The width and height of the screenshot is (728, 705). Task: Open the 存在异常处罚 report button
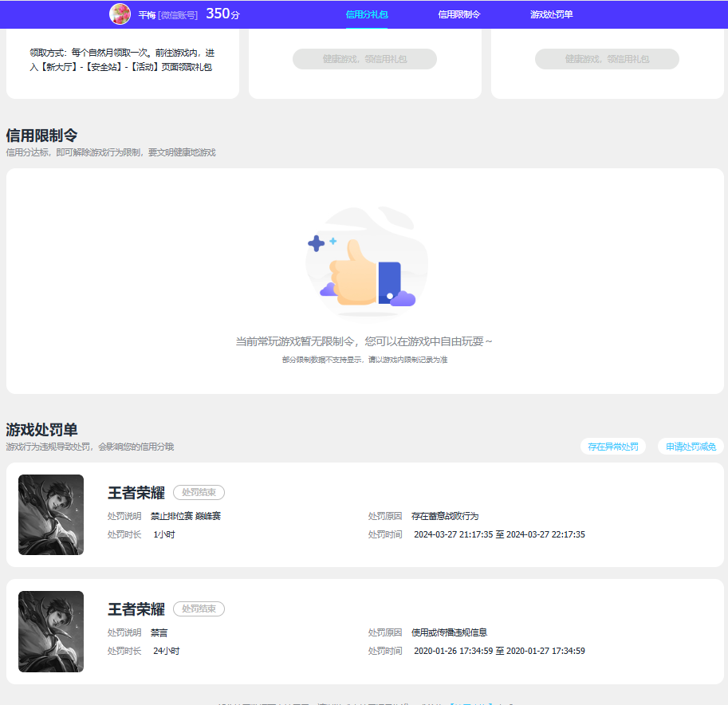[x=613, y=447]
